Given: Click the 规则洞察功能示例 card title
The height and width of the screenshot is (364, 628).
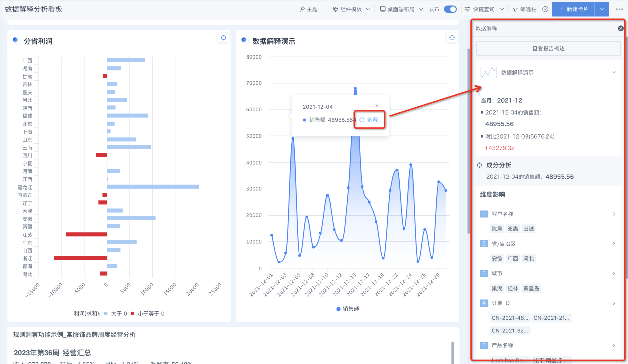Looking at the screenshot, I should pos(74,335).
